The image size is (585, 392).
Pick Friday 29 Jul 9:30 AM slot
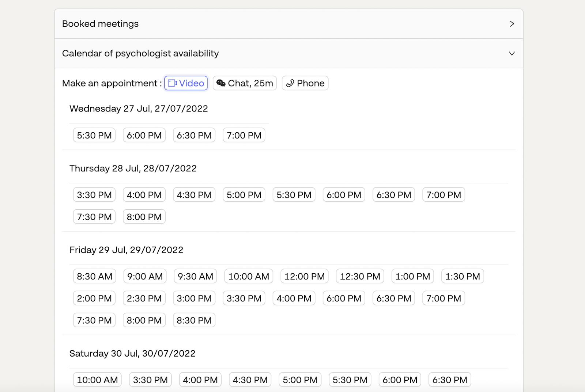tap(196, 276)
